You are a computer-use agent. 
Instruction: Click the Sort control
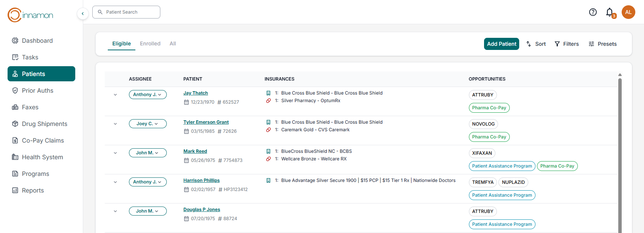(536, 44)
